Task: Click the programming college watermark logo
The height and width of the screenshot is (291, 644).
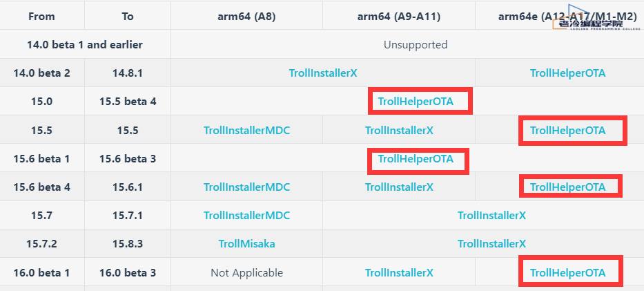Action: 589,26
